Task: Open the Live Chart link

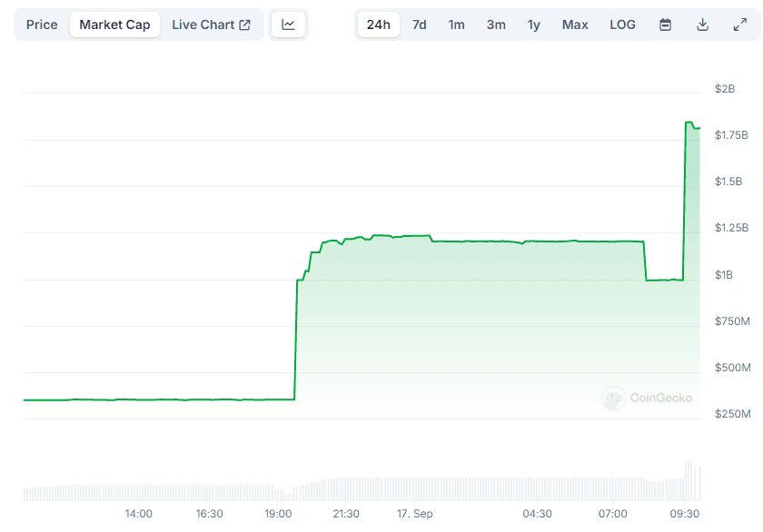Action: [x=211, y=25]
